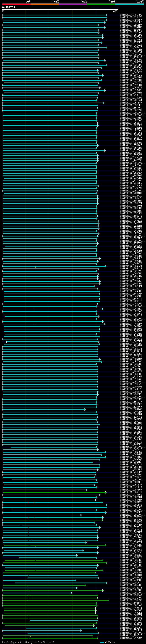Select hit label UniRef100_C5XDY8
146x644 pixels.
[x=131, y=82]
